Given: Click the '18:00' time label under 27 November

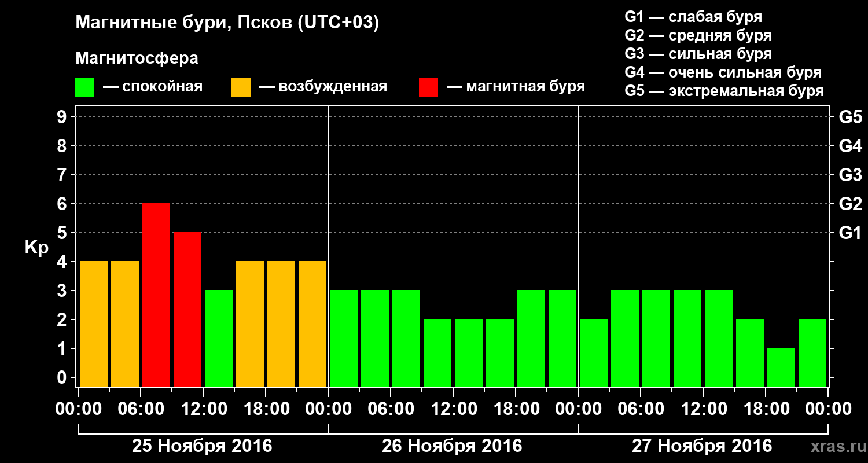Looking at the screenshot, I should 766,409.
